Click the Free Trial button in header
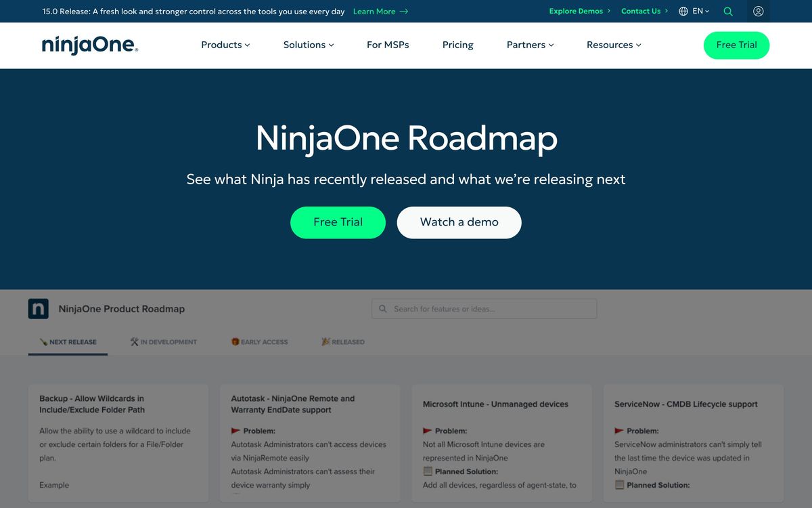This screenshot has width=812, height=508. 736,45
